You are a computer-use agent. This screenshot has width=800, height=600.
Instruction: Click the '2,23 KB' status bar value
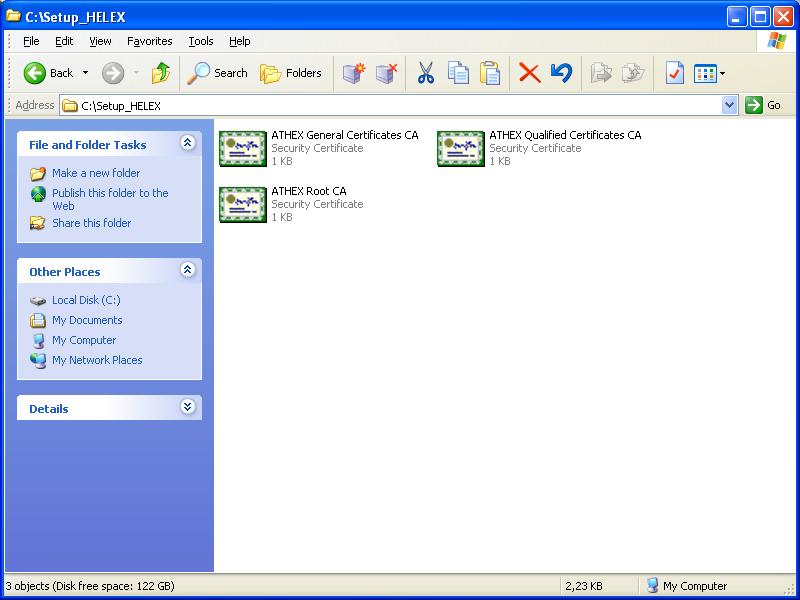[x=584, y=586]
